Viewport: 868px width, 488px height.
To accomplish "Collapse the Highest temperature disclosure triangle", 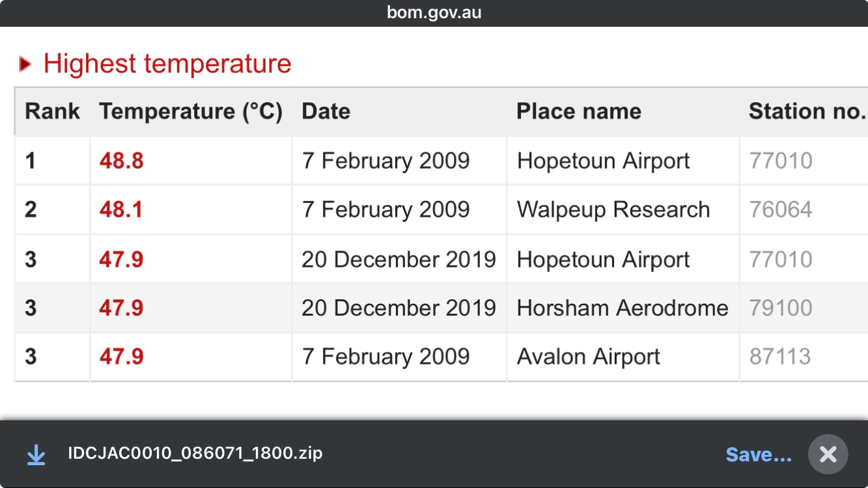I will click(25, 64).
